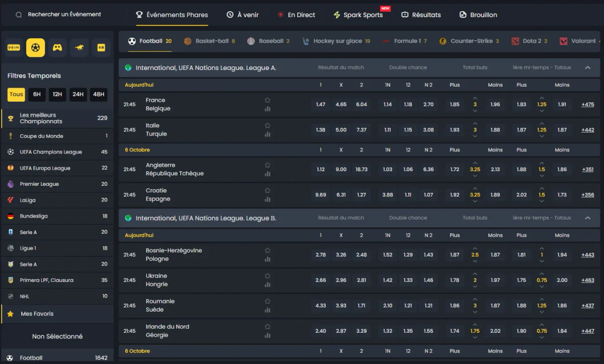Image resolution: width=604 pixels, height=364 pixels.
Task: Bet on Espagne win at 1.27
Action: pyautogui.click(x=361, y=195)
